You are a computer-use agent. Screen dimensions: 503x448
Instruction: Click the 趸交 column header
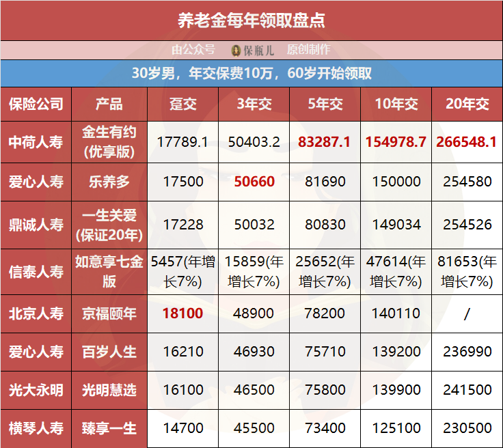click(183, 104)
